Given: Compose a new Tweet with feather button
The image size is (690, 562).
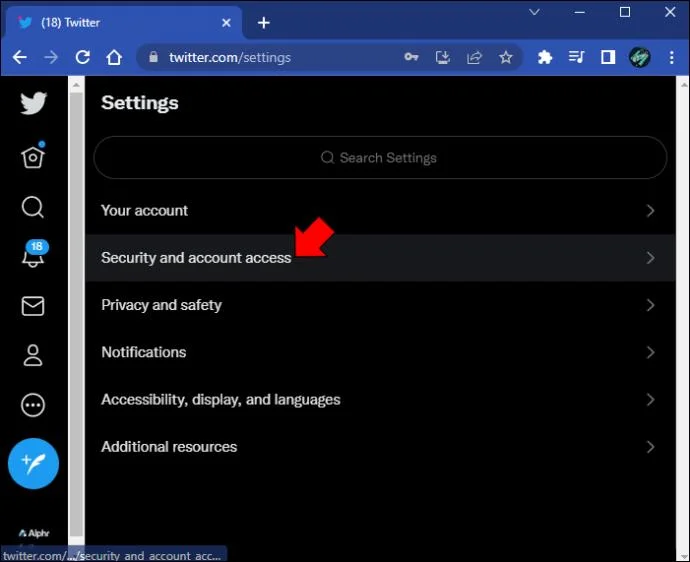Looking at the screenshot, I should 33,463.
